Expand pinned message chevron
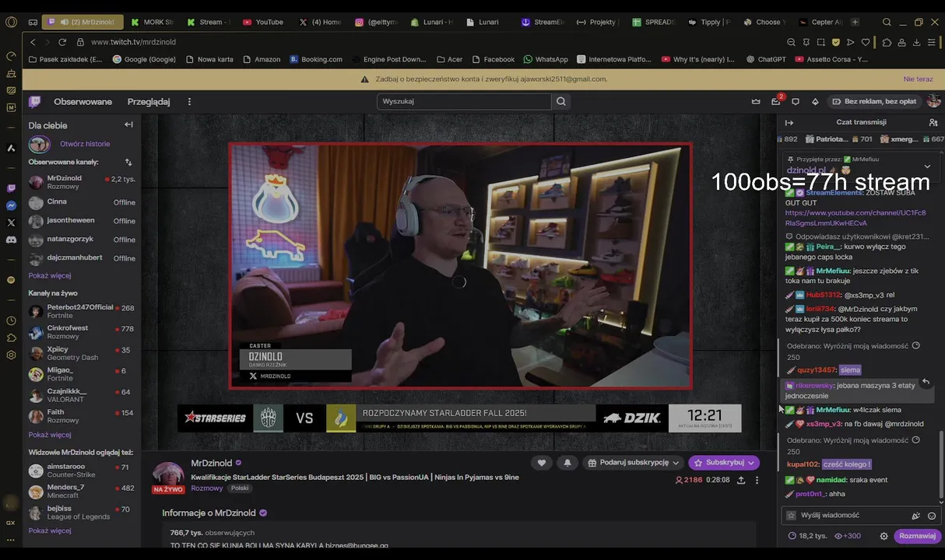Image resolution: width=945 pixels, height=560 pixels. tap(927, 166)
